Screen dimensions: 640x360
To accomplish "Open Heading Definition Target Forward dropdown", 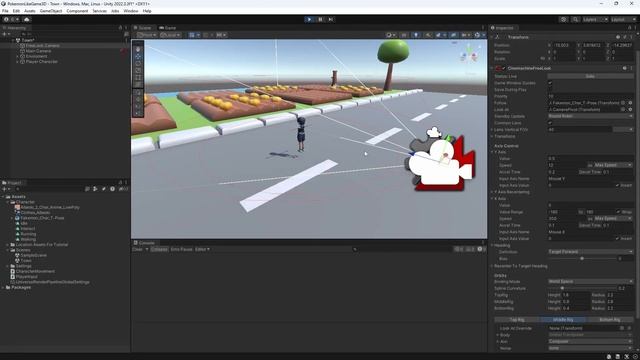I will 591,252.
